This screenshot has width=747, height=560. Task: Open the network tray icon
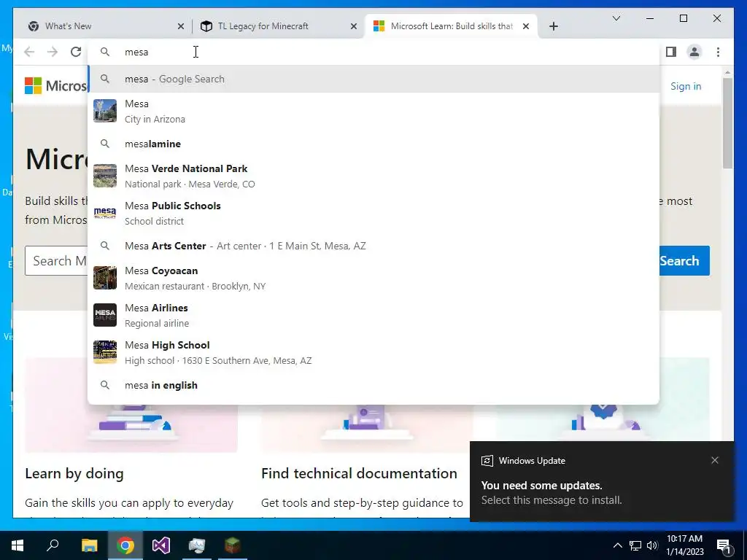(635, 545)
